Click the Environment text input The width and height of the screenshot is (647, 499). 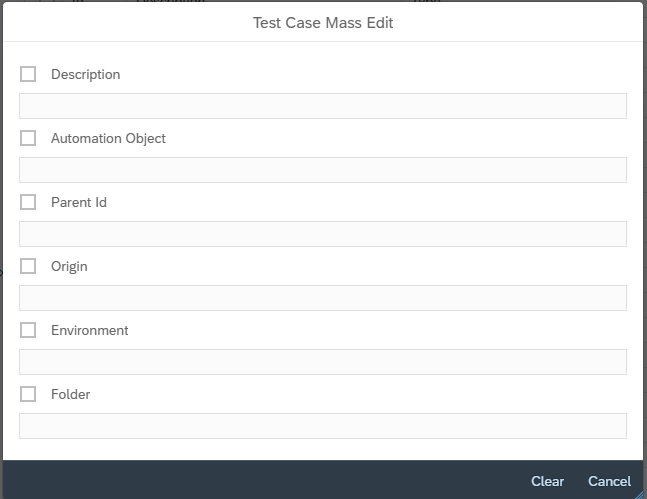coord(323,362)
